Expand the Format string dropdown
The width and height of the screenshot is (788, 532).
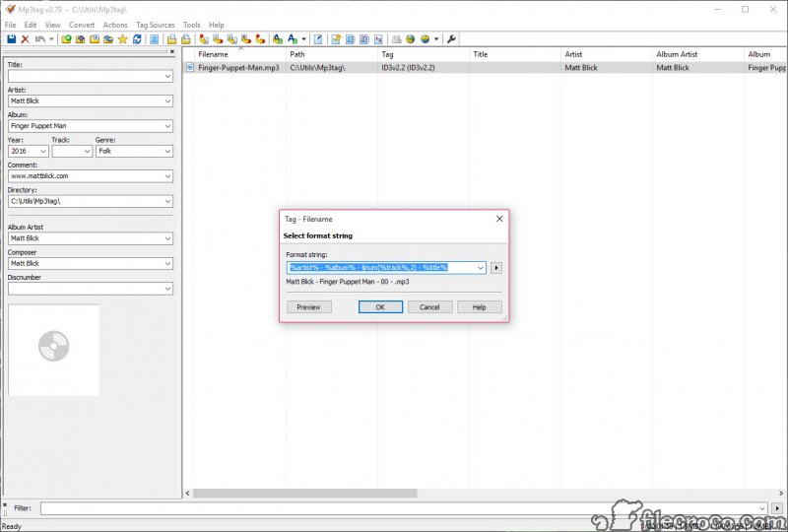click(x=480, y=267)
